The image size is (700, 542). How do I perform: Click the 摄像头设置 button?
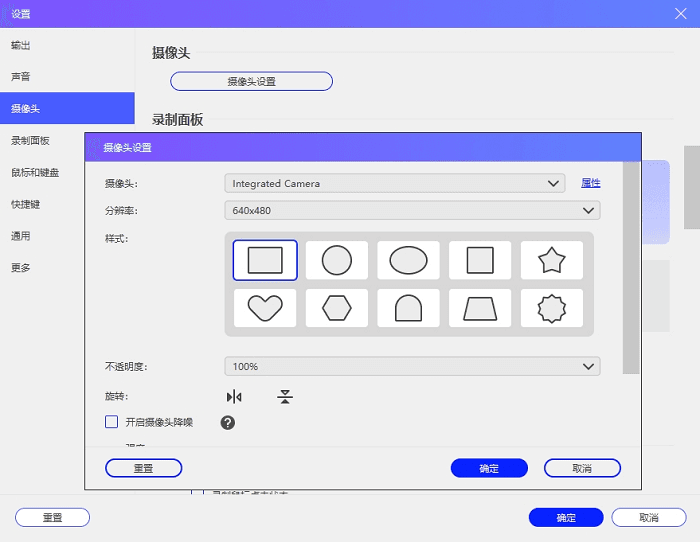251,81
